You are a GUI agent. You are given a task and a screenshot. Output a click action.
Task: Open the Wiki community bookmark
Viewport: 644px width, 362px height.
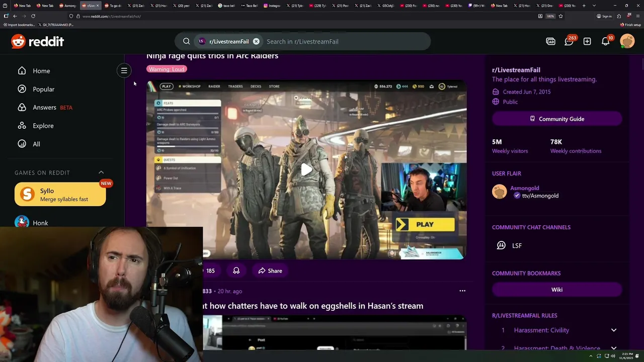(557, 290)
